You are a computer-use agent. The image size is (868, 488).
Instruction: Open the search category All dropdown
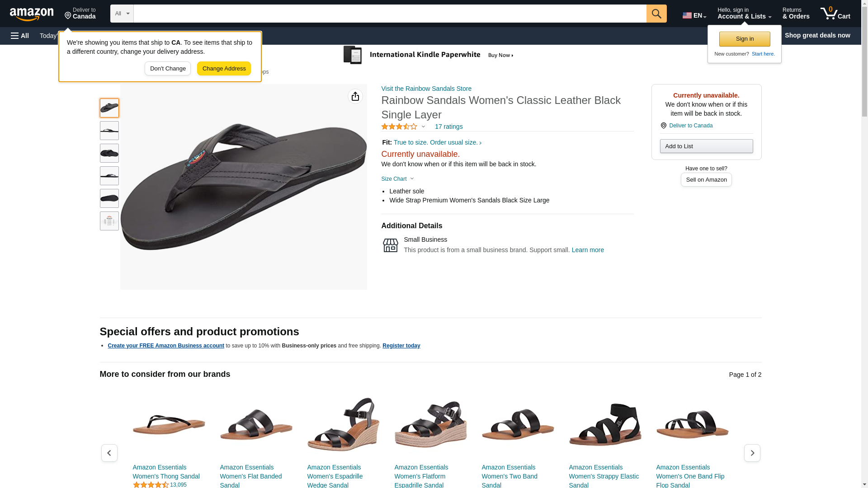tap(122, 14)
